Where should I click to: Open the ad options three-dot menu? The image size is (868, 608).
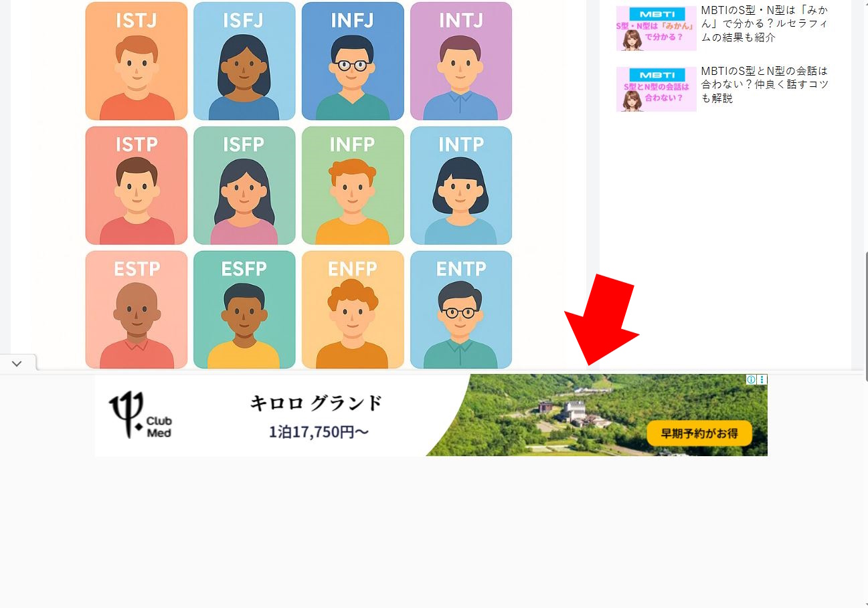coord(762,379)
